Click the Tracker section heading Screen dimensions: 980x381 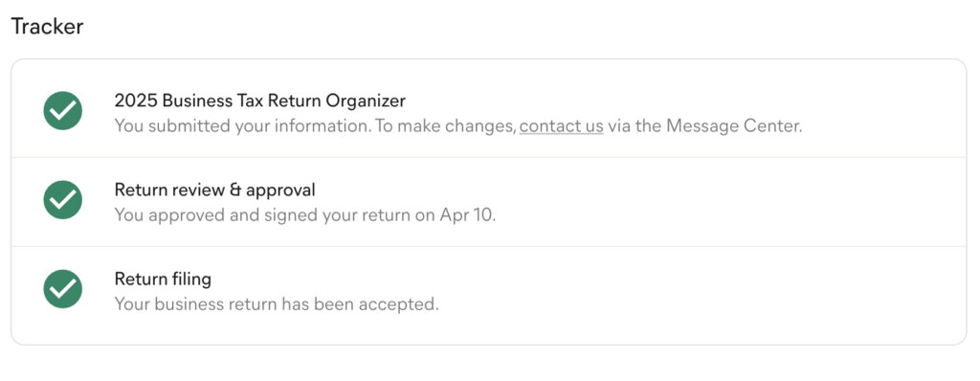pos(48,27)
